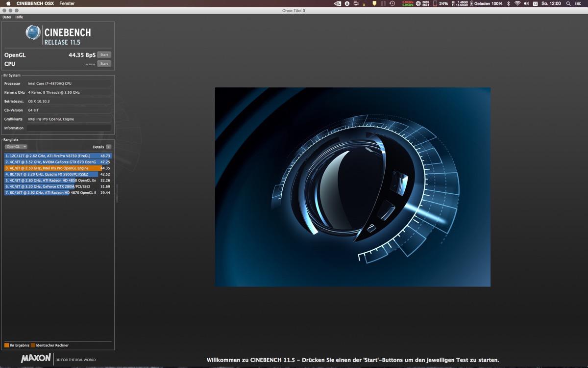The width and height of the screenshot is (588, 368).
Task: Select ranking row Quadro FX 5800/PCI/SSE2
Action: point(58,174)
